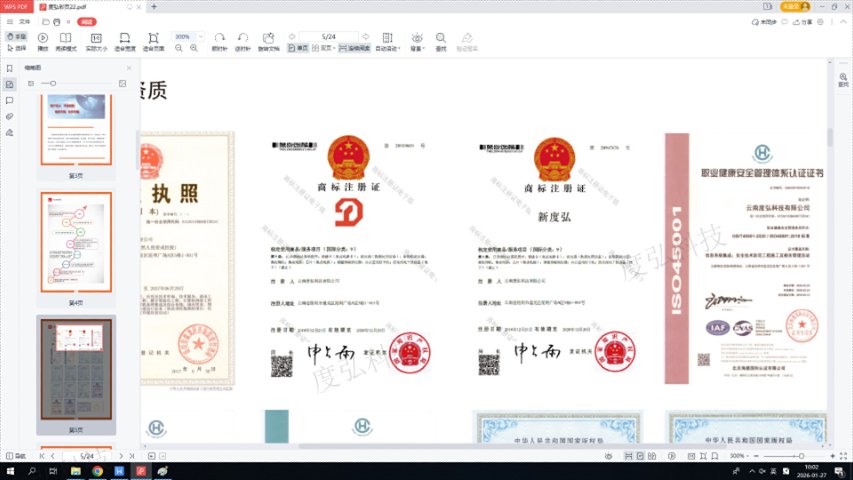Click the open folder icon
The width and height of the screenshot is (853, 480).
[x=46, y=22]
